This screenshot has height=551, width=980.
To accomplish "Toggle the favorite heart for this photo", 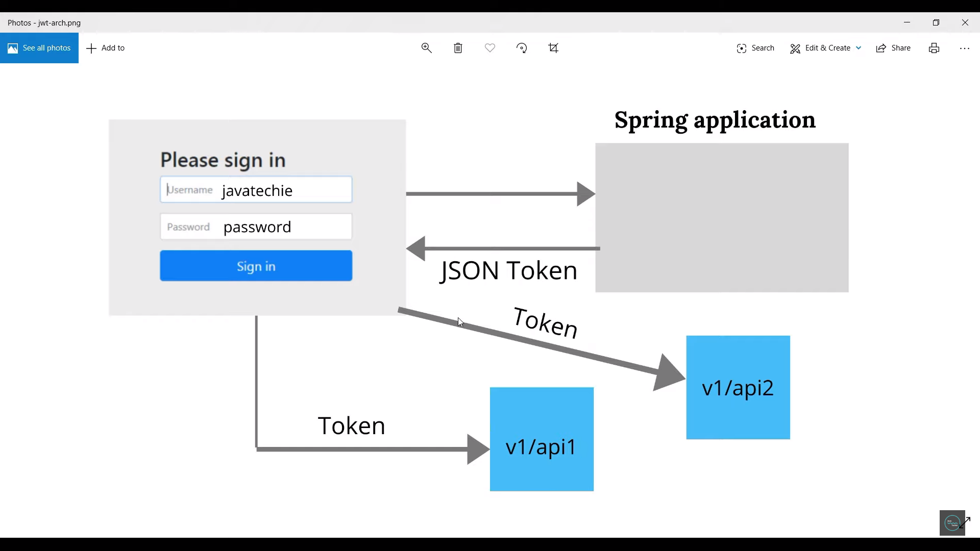I will (x=490, y=48).
